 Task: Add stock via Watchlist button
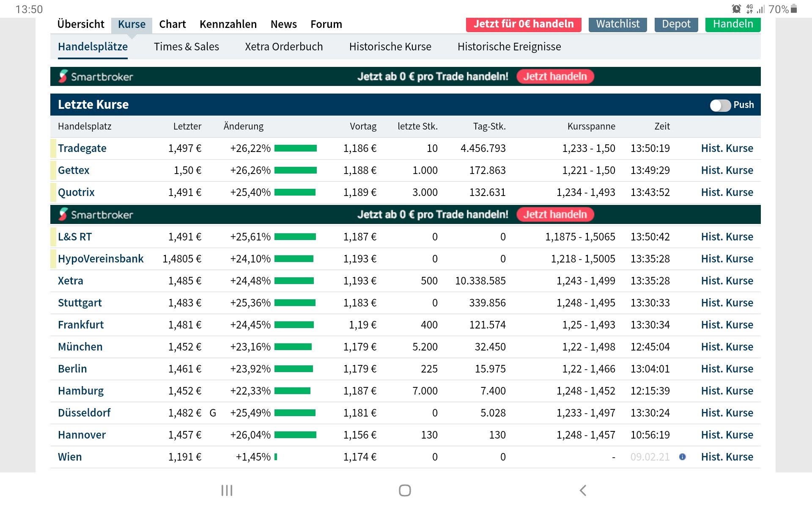click(617, 24)
